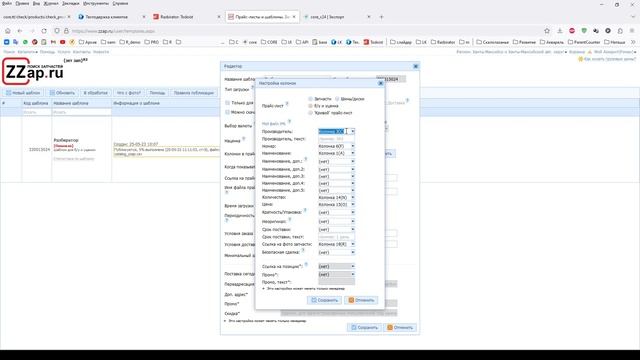This screenshot has height=360, width=640.
Task: Open the Наименование, доп. dropdown
Action: pyautogui.click(x=353, y=162)
